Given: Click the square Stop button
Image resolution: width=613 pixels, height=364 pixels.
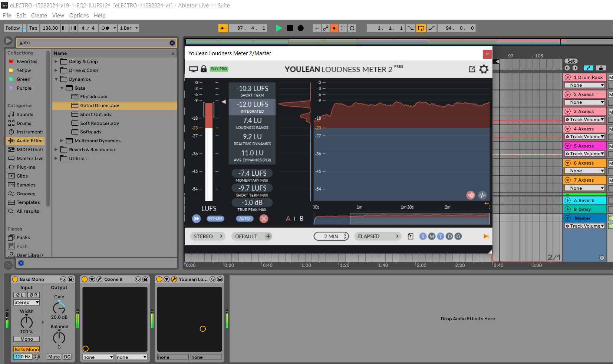Looking at the screenshot, I should pyautogui.click(x=290, y=28).
